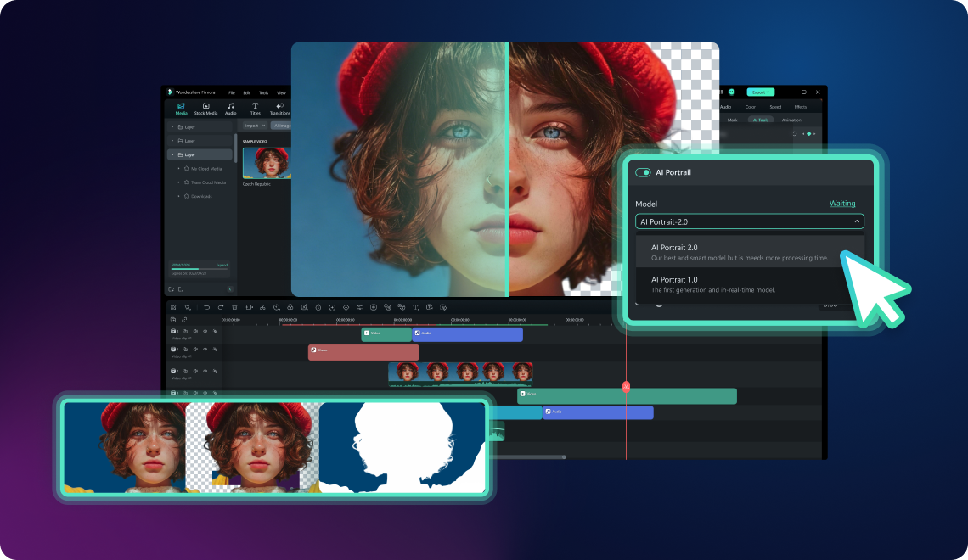Click the undo arrow in timeline toolbar
Screen dimensions: 968x560
pyautogui.click(x=207, y=307)
